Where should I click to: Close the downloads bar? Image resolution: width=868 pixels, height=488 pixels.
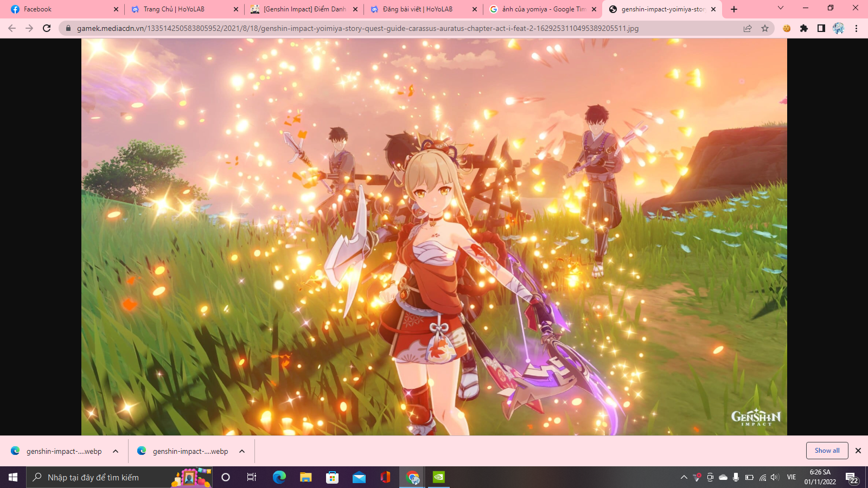click(858, 451)
